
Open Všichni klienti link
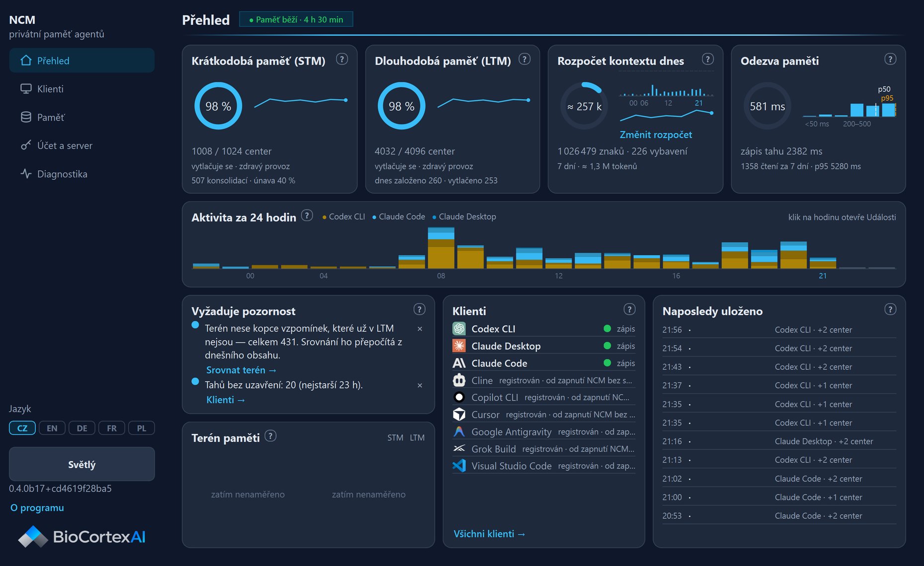[489, 534]
